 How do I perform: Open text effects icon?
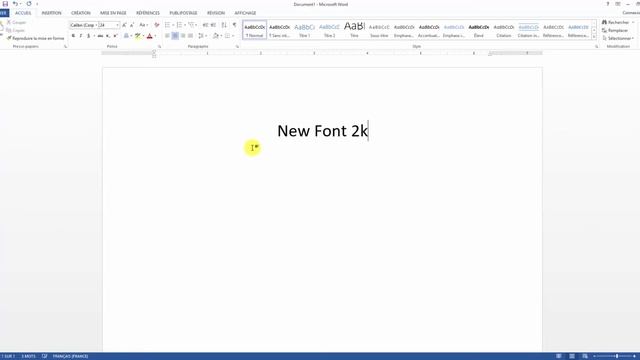point(127,36)
